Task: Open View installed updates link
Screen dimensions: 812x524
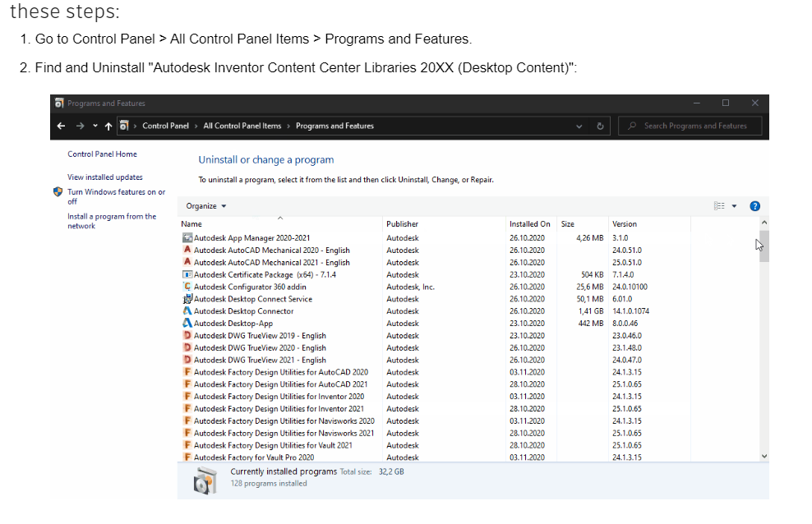Action: click(x=104, y=177)
